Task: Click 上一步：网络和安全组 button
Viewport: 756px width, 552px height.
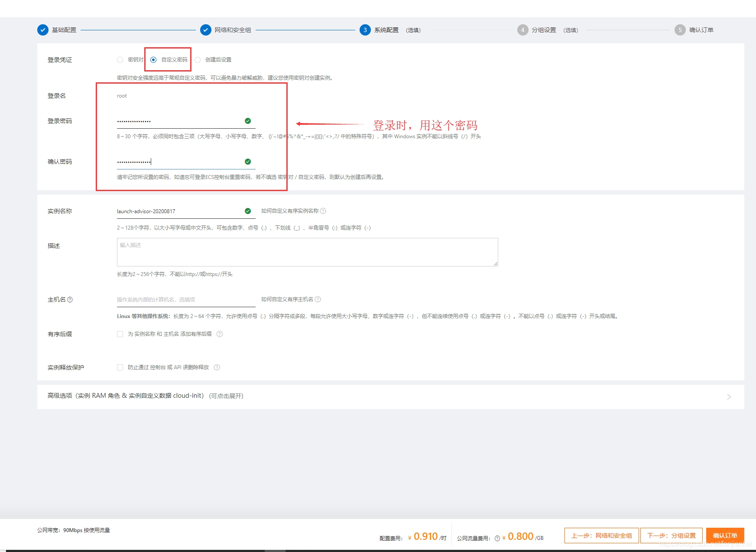Action: coord(601,536)
